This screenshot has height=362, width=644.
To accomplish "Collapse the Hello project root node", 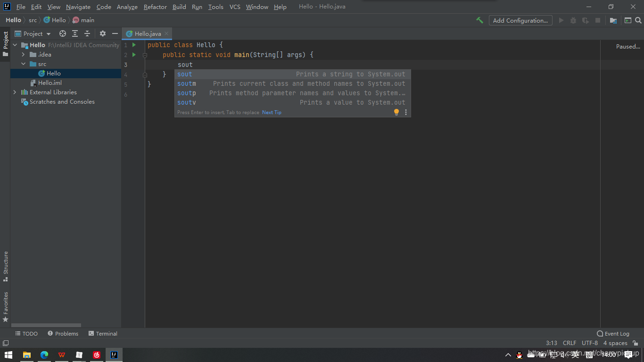I will [15, 45].
